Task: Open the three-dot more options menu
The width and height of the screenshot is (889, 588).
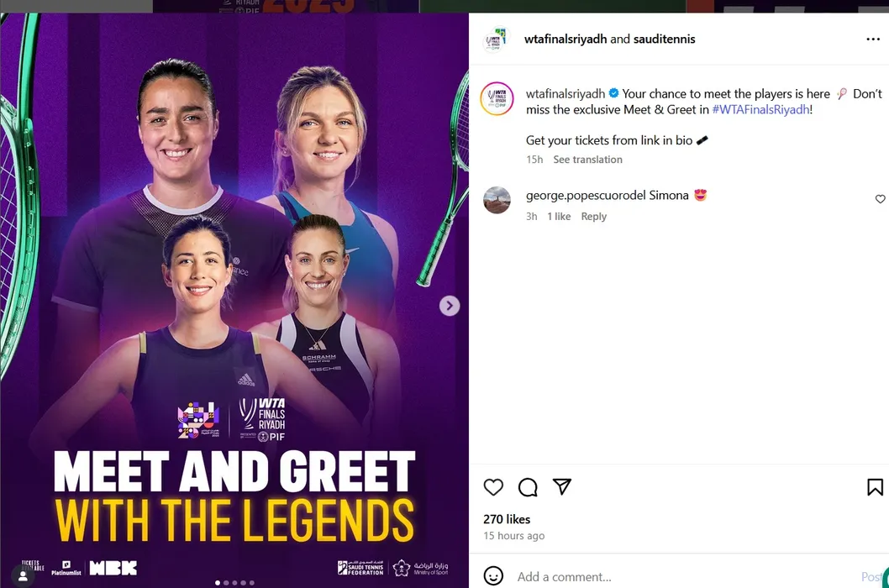Action: point(873,39)
